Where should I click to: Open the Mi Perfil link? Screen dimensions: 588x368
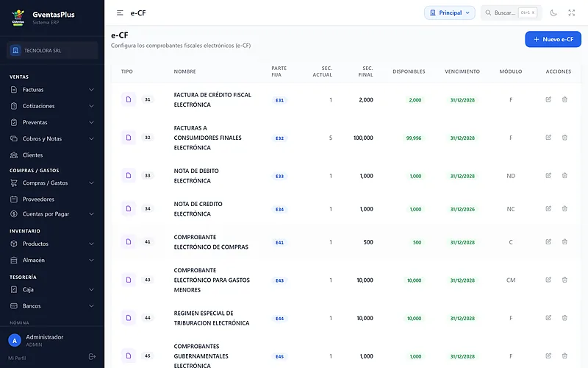pyautogui.click(x=17, y=358)
